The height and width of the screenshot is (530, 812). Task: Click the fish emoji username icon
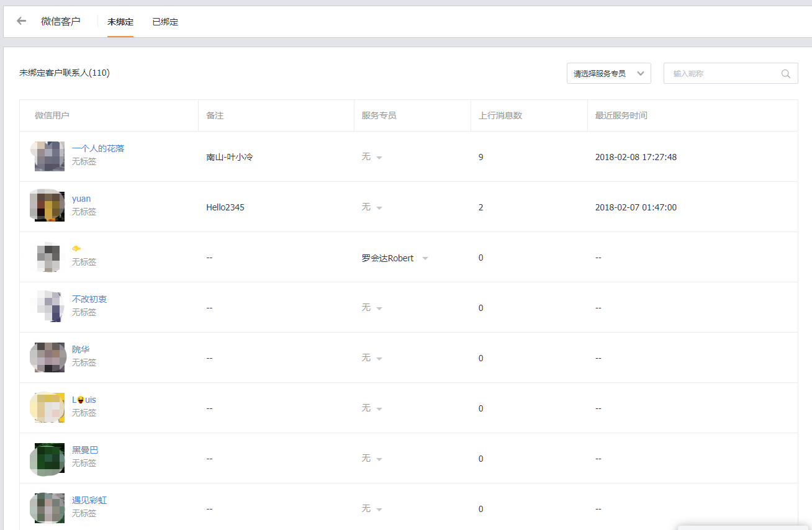tap(76, 249)
